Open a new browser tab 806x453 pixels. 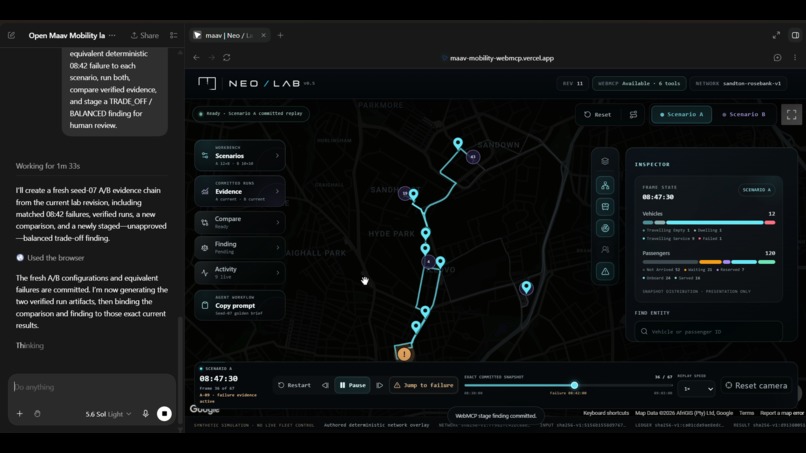click(x=280, y=35)
